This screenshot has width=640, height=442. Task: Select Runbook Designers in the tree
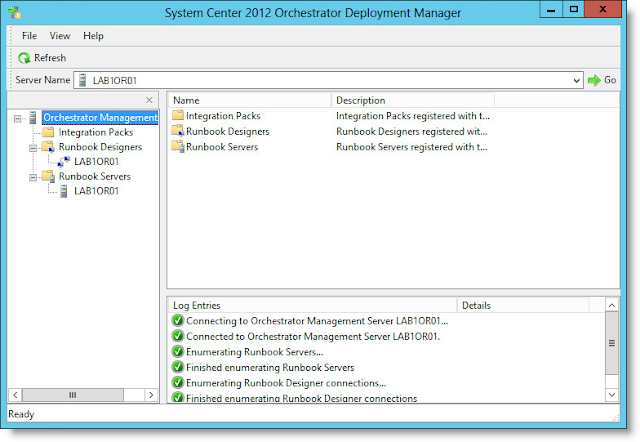[100, 147]
